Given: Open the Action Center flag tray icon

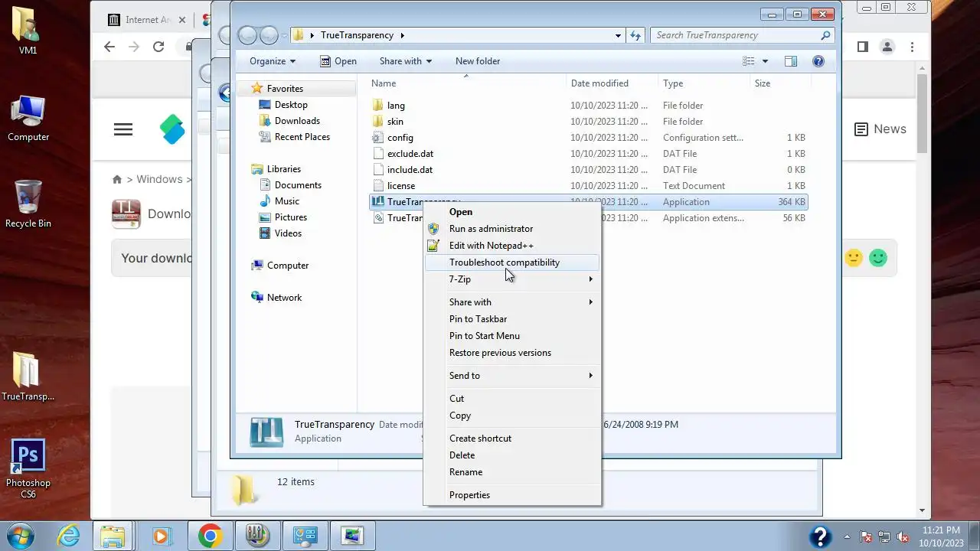Looking at the screenshot, I should pyautogui.click(x=866, y=537).
